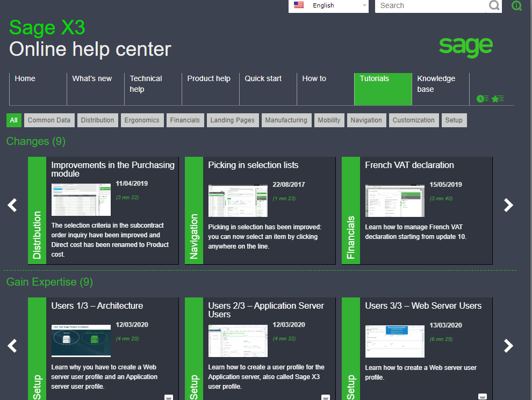Click the Sage logo
The image size is (532, 400).
point(465,47)
